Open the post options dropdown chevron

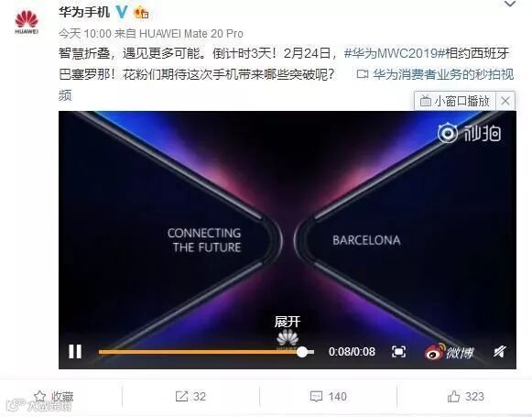click(x=510, y=5)
